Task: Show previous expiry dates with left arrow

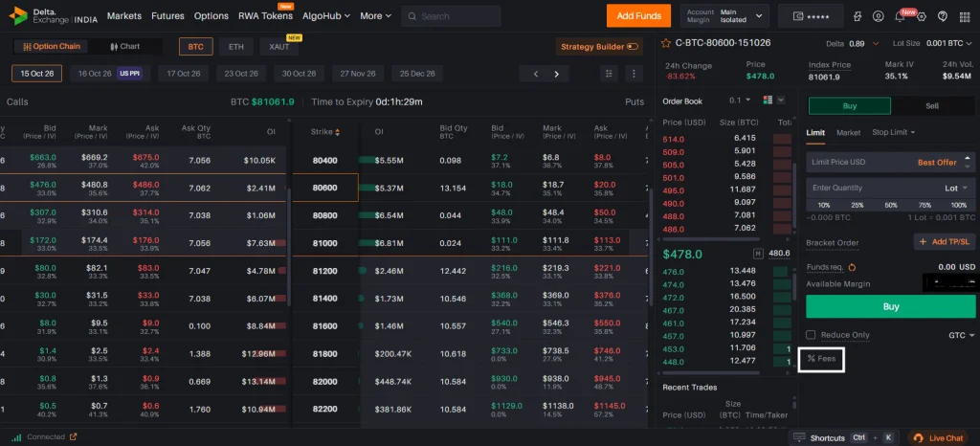Action: 536,74
